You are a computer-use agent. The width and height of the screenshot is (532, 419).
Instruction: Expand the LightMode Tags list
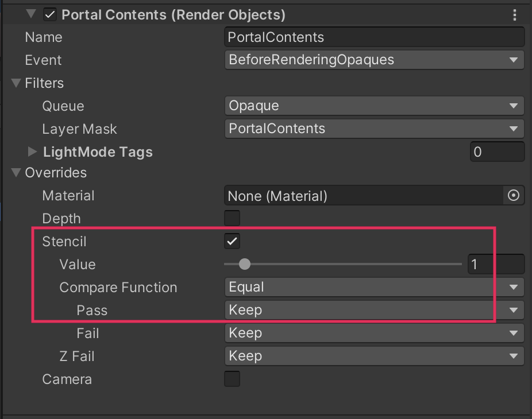33,152
